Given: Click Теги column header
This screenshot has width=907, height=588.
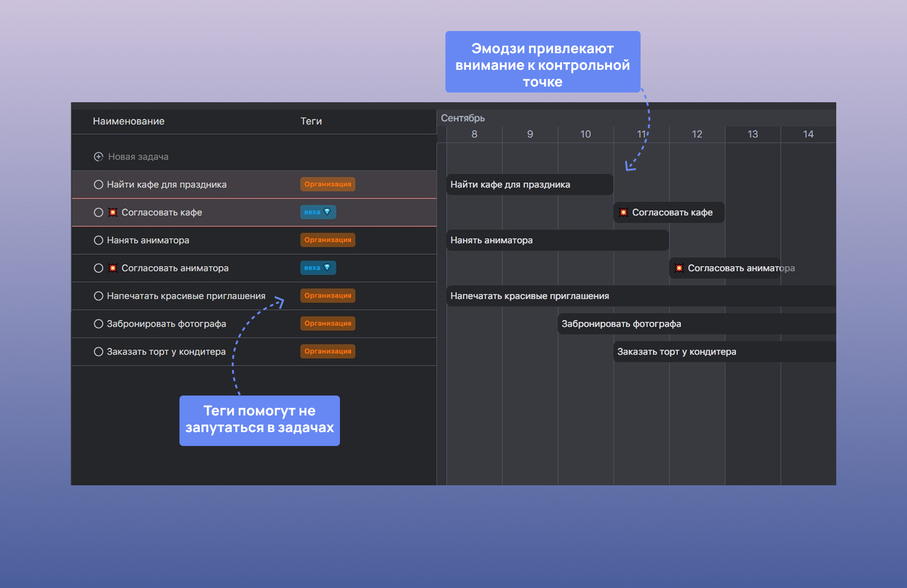Looking at the screenshot, I should point(311,121).
